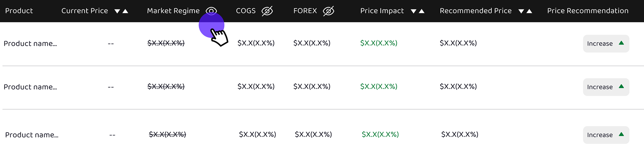644x160 pixels.
Task: Toggle the FOREX column visibility eye
Action: tap(328, 11)
